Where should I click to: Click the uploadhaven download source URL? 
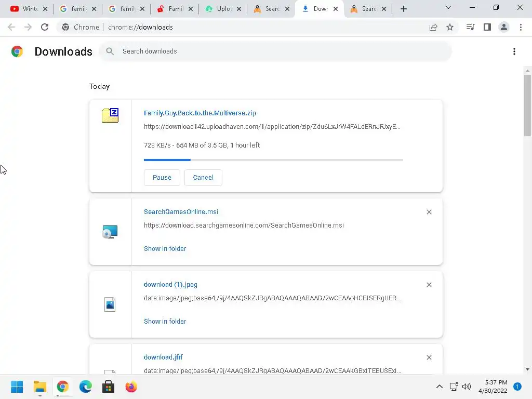[x=272, y=127]
